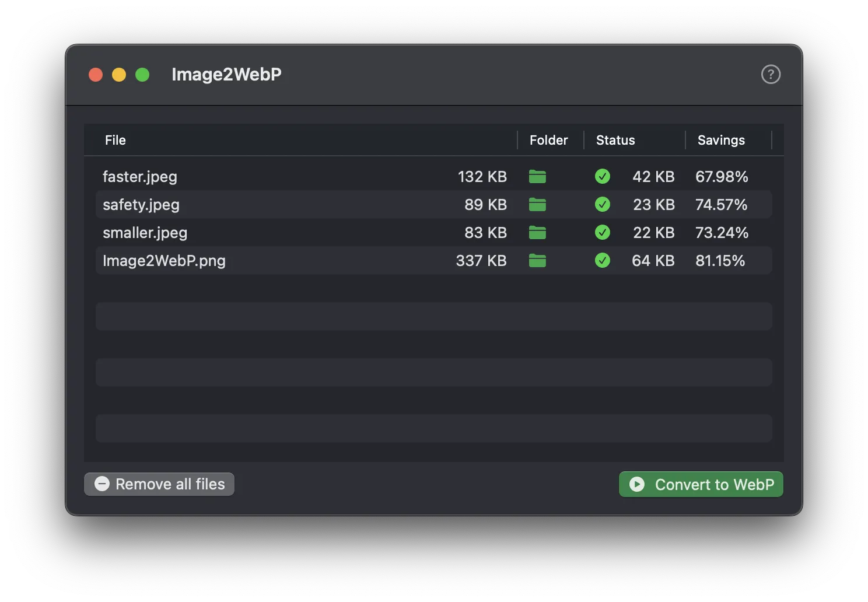Open the folder for smaller.jpeg
This screenshot has width=868, height=602.
[x=537, y=233]
